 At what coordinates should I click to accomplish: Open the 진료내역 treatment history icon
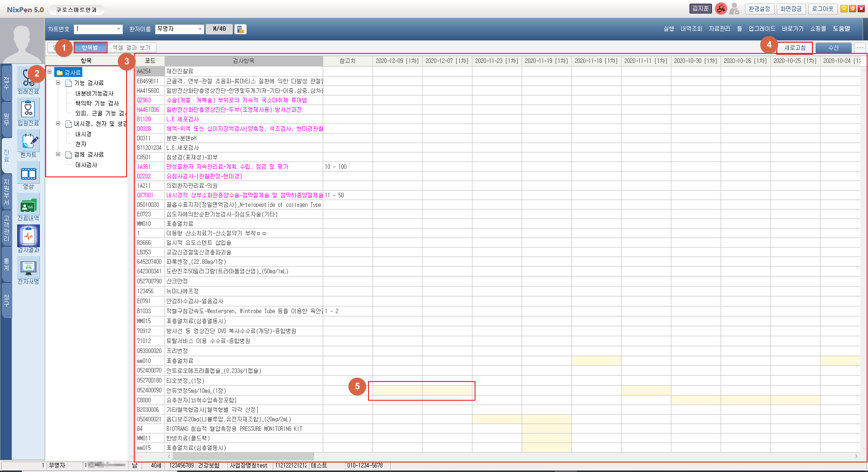[x=28, y=205]
